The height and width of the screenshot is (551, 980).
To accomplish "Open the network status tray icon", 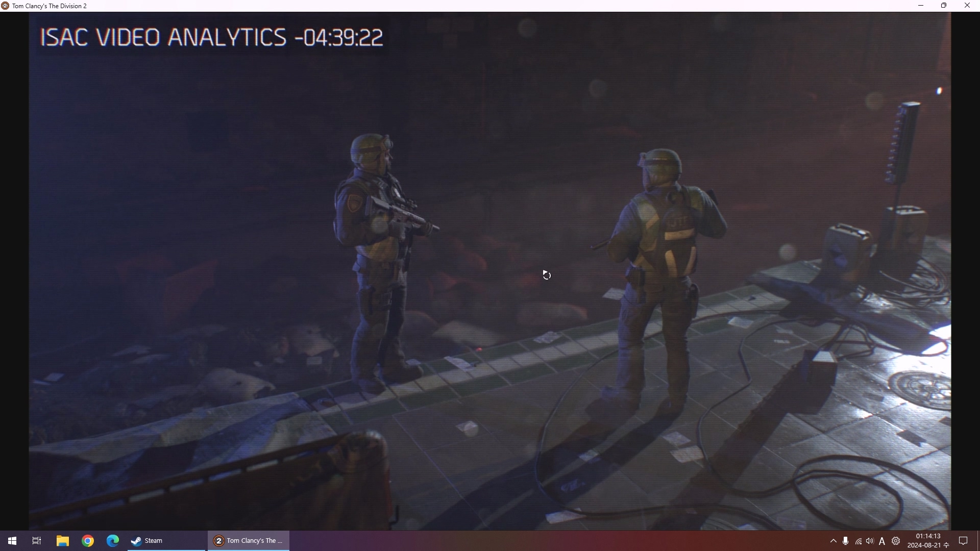I will pos(859,541).
